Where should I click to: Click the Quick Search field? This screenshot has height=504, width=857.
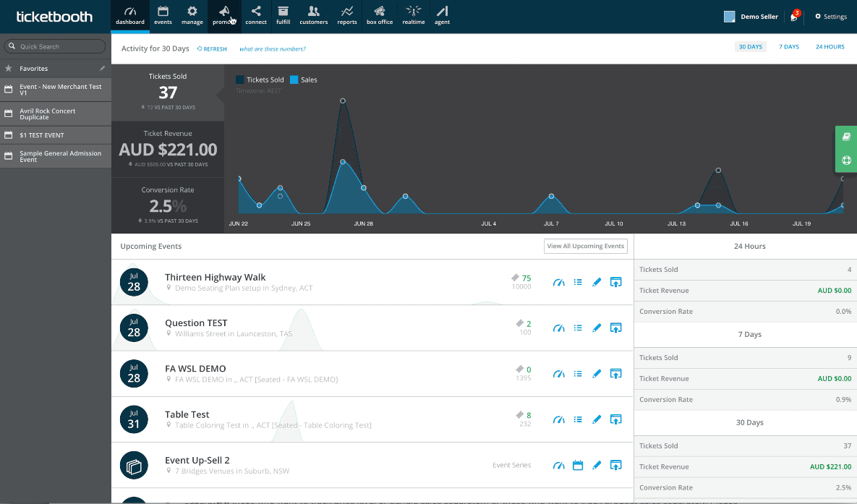56,46
